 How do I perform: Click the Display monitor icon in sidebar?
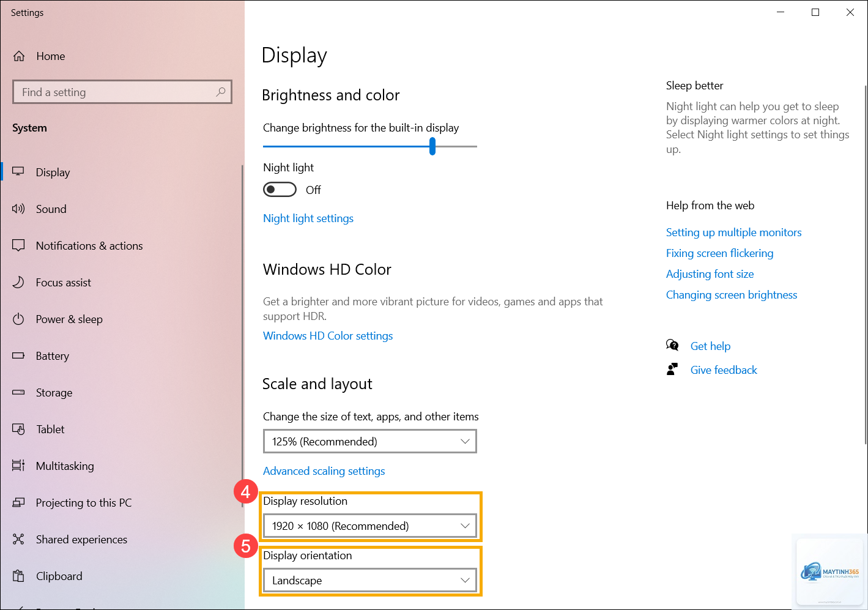point(18,172)
